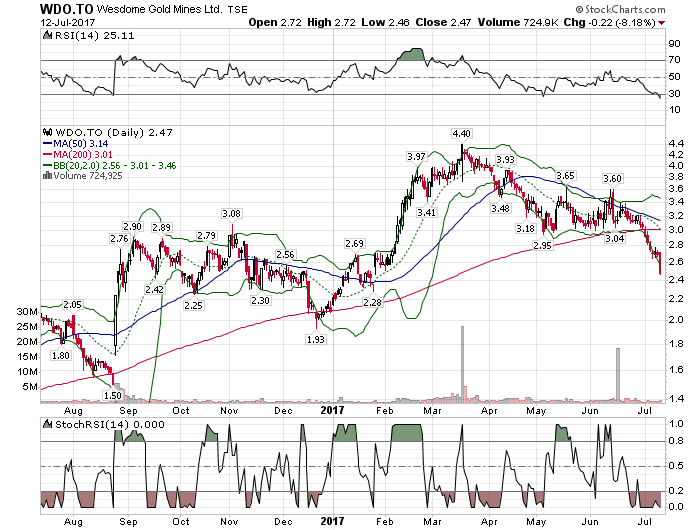Click the 1.50 low price label

[112, 396]
